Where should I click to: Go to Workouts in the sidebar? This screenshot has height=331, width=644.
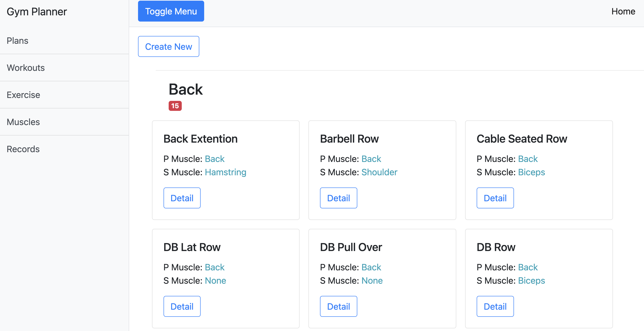[26, 68]
